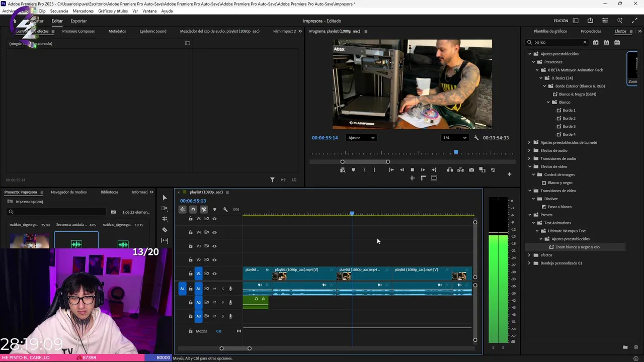Expand Transiciones de audio folder

pos(529,158)
